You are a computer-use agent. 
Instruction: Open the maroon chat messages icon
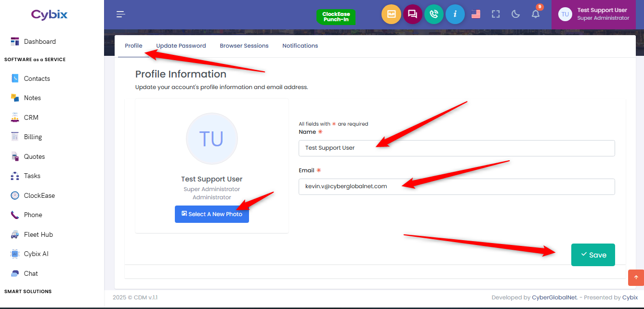[x=413, y=14]
